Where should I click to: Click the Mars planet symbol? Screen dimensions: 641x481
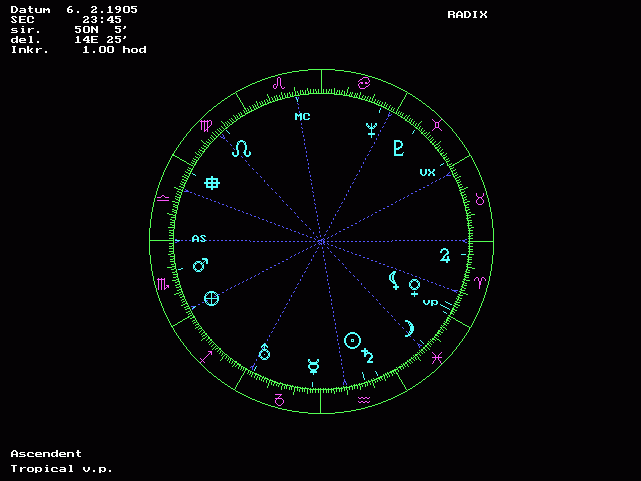coord(200,265)
